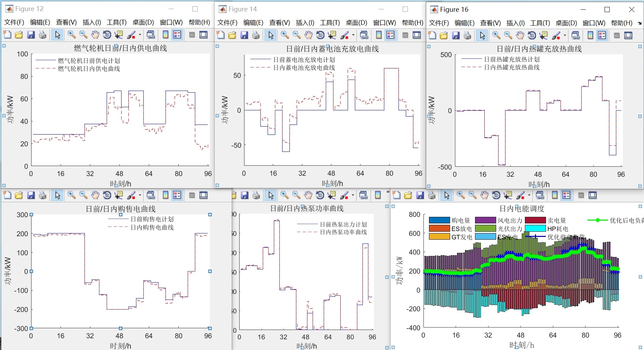Click 风电出力 purple legend swatch
The image size is (644, 350).
[485, 220]
